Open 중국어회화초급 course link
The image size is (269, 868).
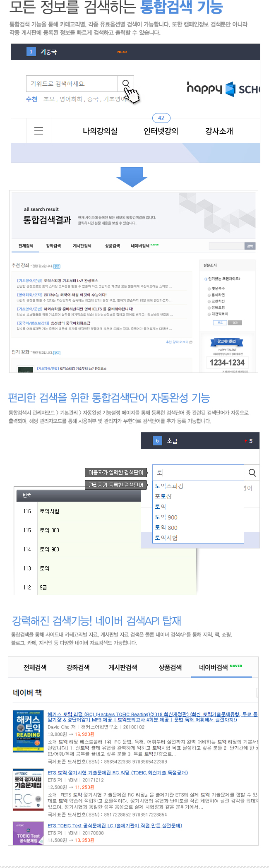(x=53, y=323)
